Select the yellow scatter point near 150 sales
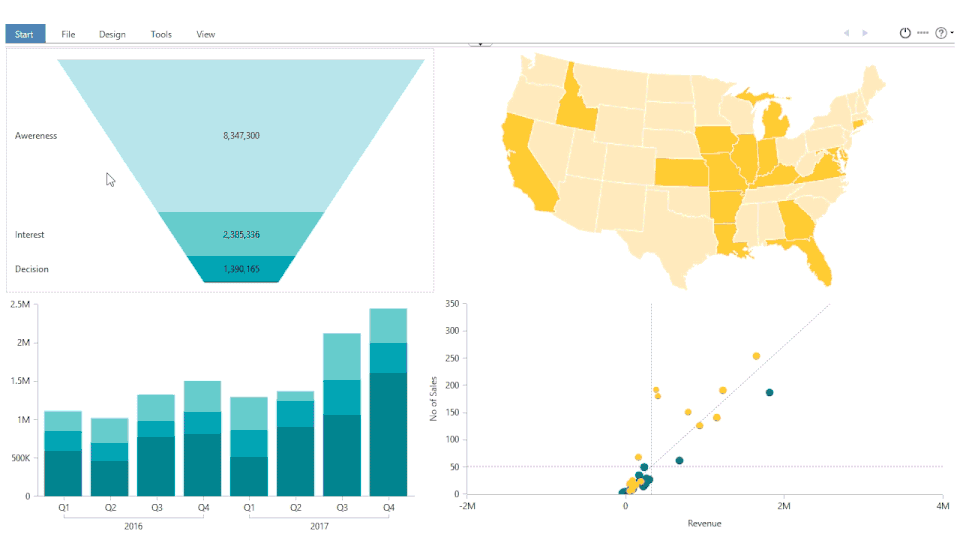Screen dimensions: 960x540 (x=688, y=412)
